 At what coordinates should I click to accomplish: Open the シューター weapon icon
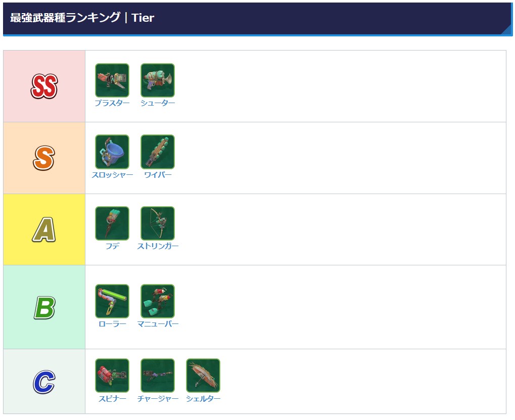(158, 80)
